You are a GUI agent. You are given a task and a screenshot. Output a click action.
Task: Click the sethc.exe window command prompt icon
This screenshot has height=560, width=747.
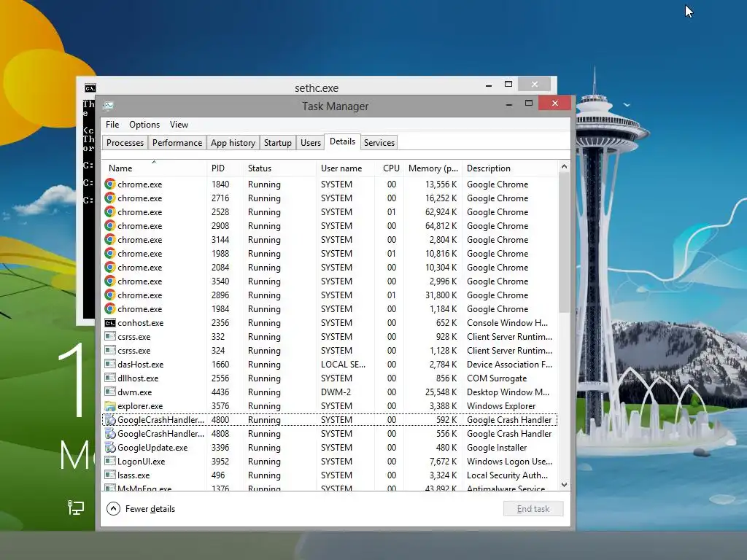pos(90,88)
